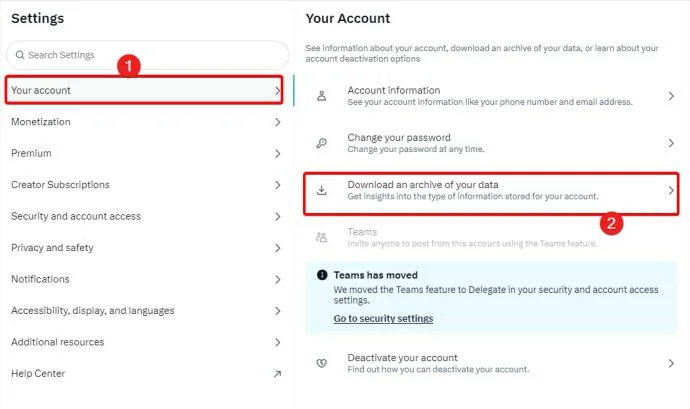Click the Account information person icon
The height and width of the screenshot is (409, 690).
(322, 96)
